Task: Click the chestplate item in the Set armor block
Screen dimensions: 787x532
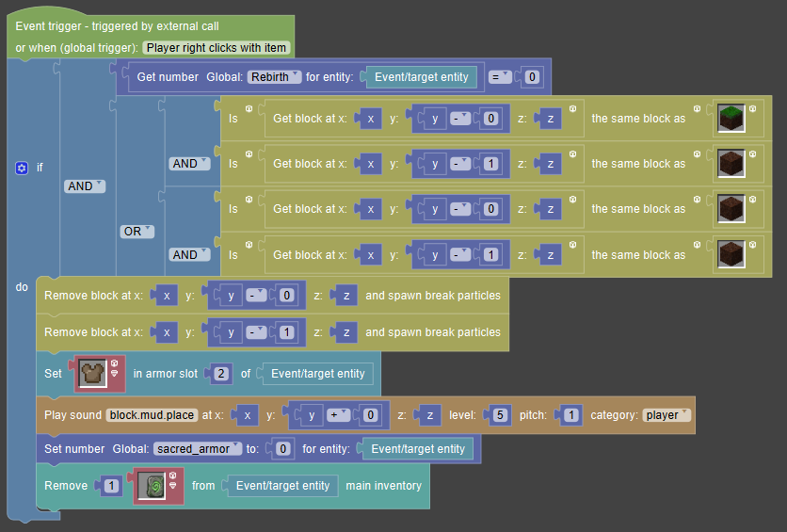Action: click(93, 373)
